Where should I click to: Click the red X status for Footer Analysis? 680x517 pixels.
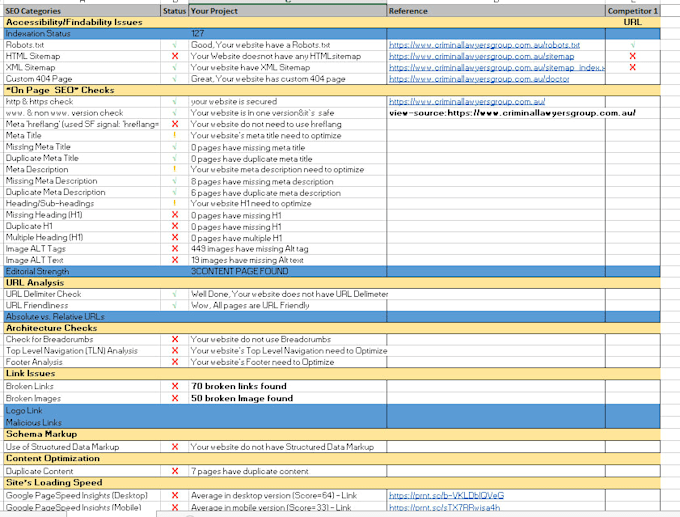(x=175, y=362)
